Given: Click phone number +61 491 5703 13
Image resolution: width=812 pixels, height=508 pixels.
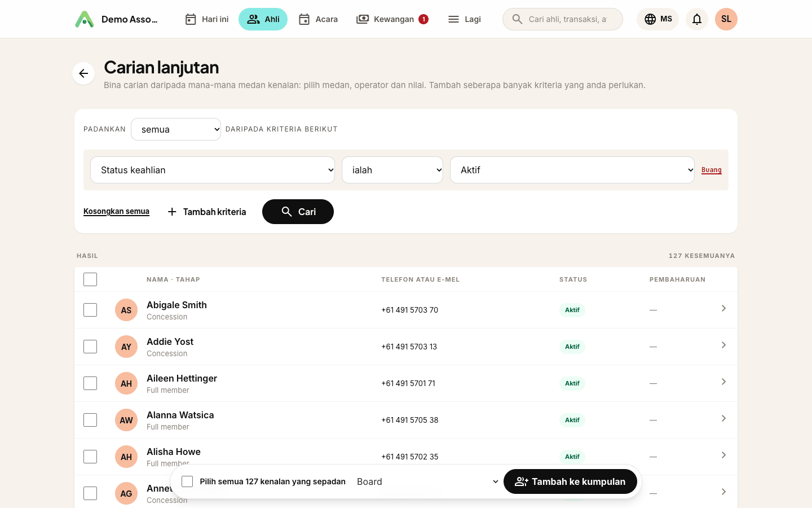Looking at the screenshot, I should click(409, 347).
